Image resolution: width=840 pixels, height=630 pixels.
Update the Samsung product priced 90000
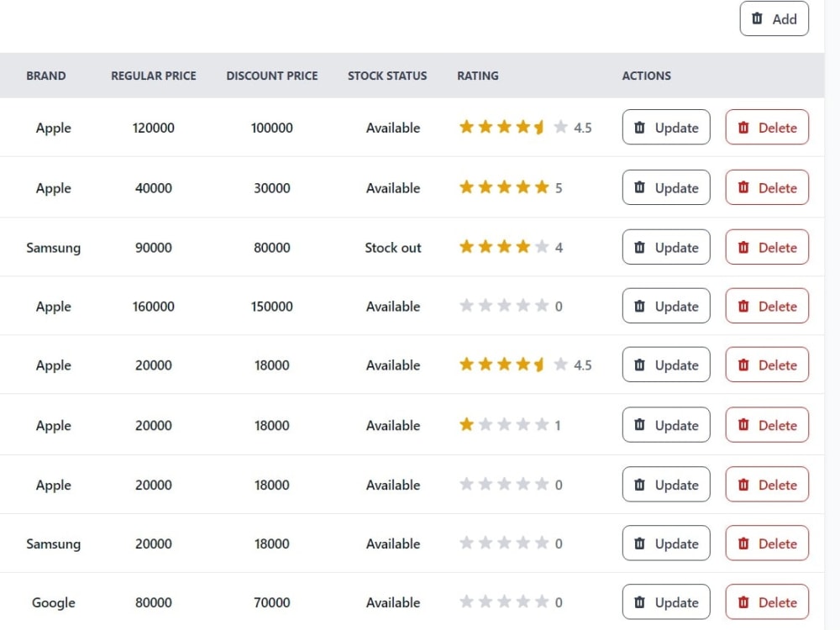pos(666,247)
